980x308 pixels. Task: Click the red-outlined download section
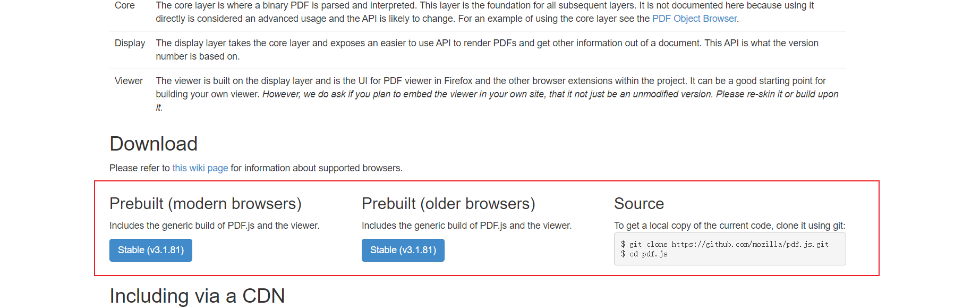[x=486, y=229]
